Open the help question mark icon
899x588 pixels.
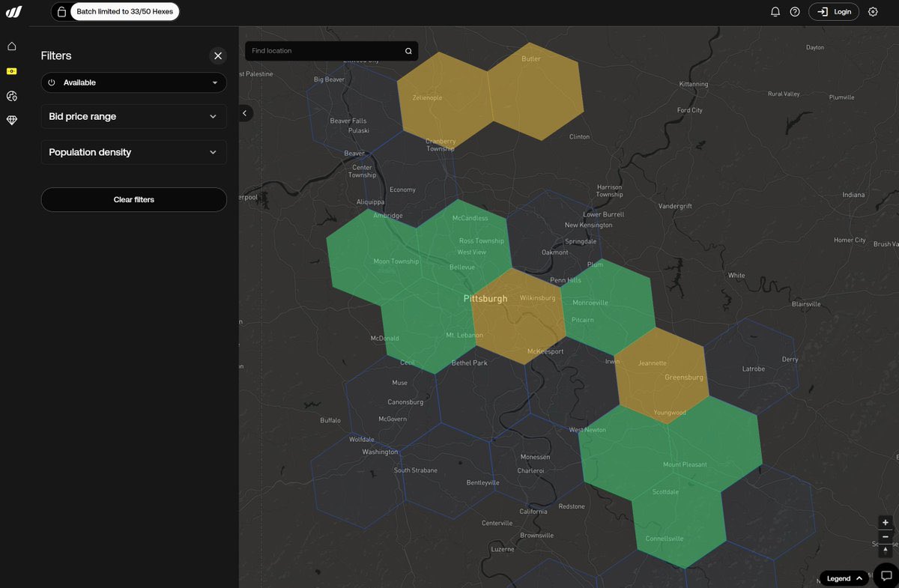[795, 12]
